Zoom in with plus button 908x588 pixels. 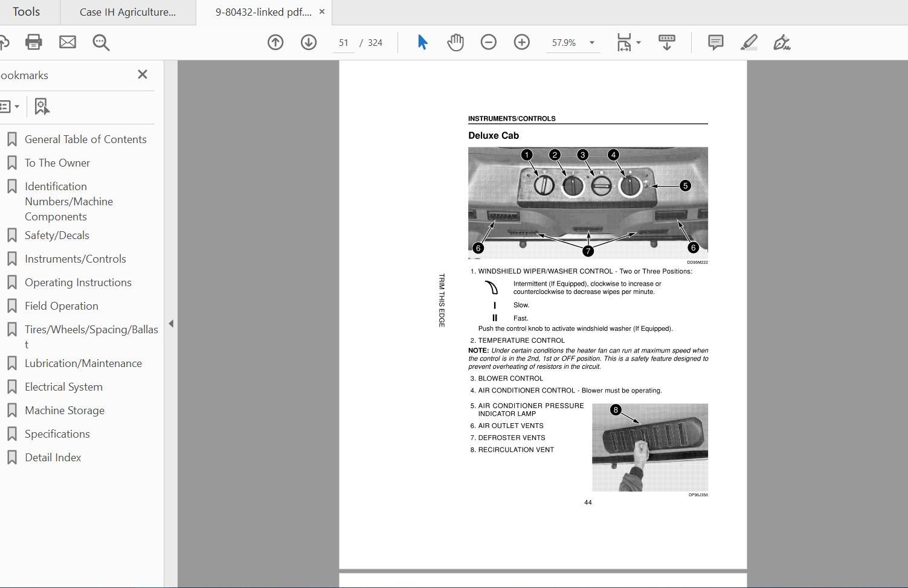[x=522, y=42]
